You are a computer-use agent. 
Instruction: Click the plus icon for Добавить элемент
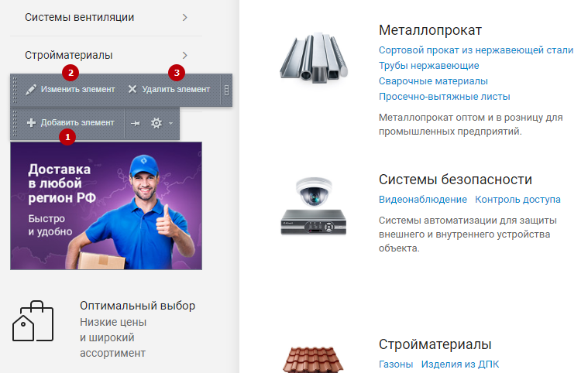[32, 122]
